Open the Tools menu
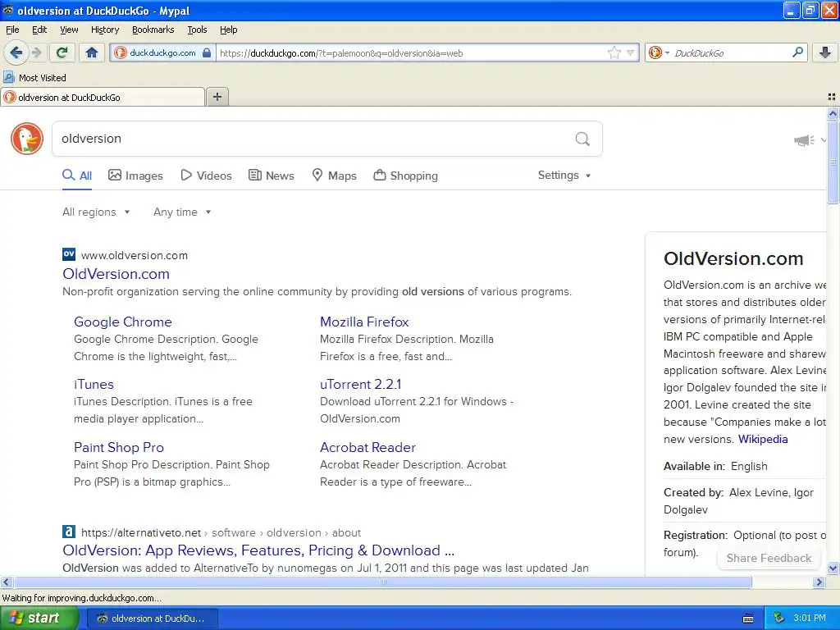 pyautogui.click(x=197, y=30)
